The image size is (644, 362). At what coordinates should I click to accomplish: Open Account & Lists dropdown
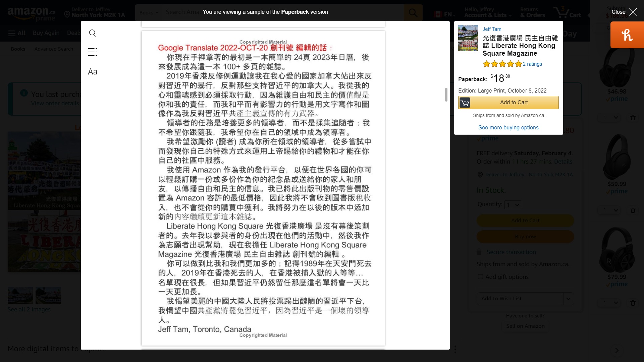[x=488, y=12]
